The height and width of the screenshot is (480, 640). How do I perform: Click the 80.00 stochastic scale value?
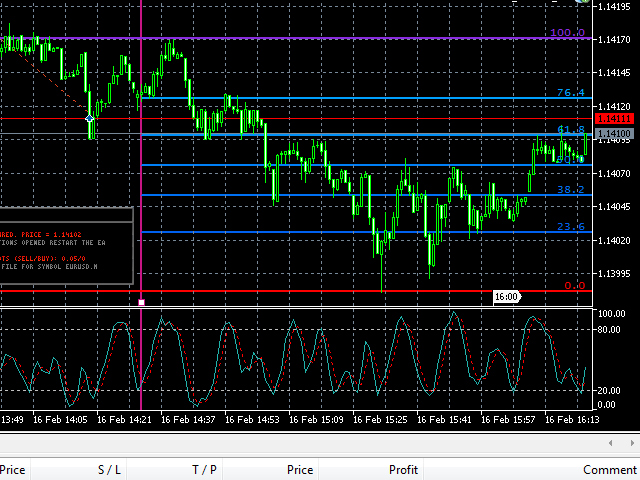[x=611, y=330]
